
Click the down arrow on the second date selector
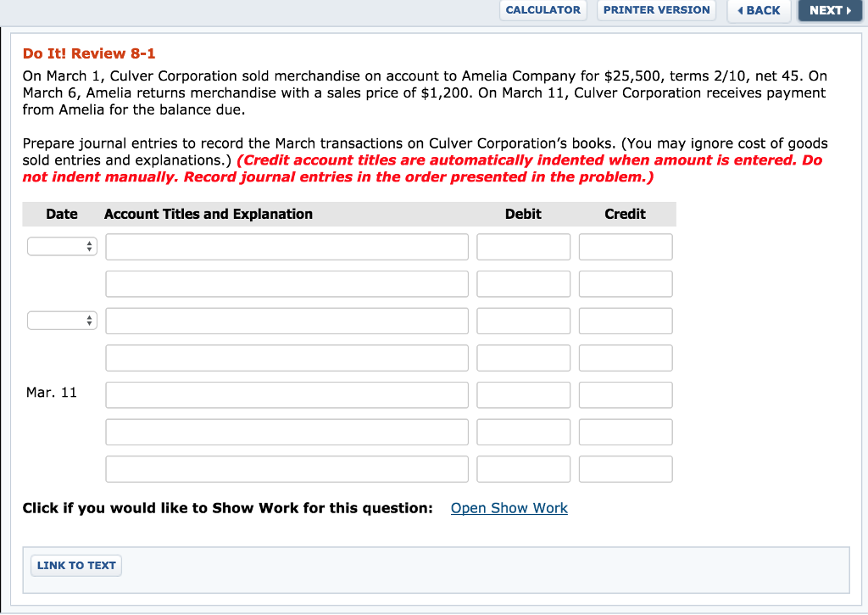(89, 323)
